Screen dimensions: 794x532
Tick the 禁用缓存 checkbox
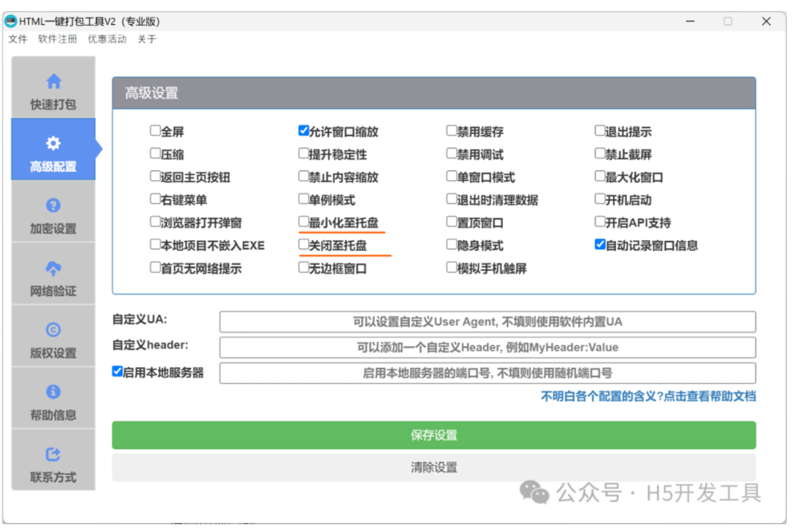(x=451, y=131)
